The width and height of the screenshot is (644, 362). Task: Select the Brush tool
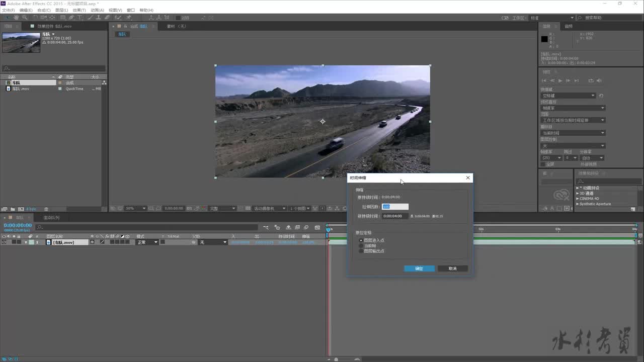(x=90, y=18)
